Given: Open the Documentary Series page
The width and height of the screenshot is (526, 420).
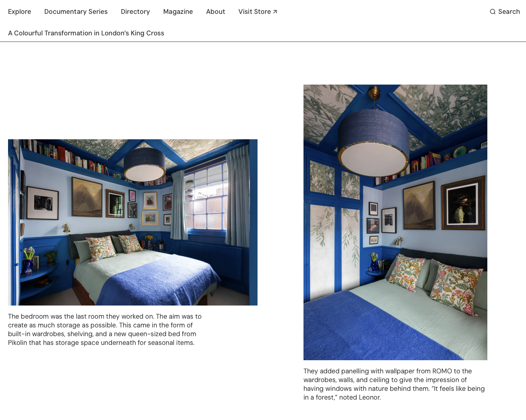Looking at the screenshot, I should coord(76,12).
